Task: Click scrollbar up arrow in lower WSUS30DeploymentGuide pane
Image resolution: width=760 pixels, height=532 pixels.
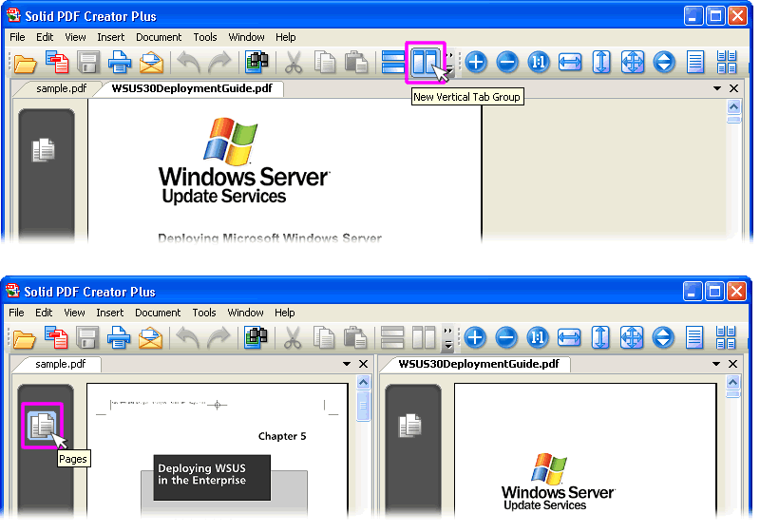Action: tap(732, 382)
